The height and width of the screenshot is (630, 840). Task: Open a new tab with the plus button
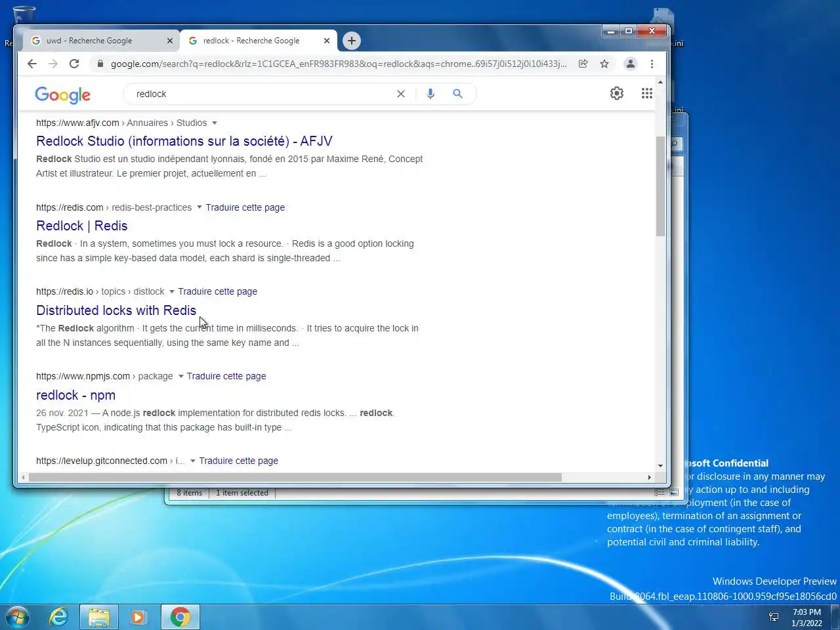tap(352, 41)
